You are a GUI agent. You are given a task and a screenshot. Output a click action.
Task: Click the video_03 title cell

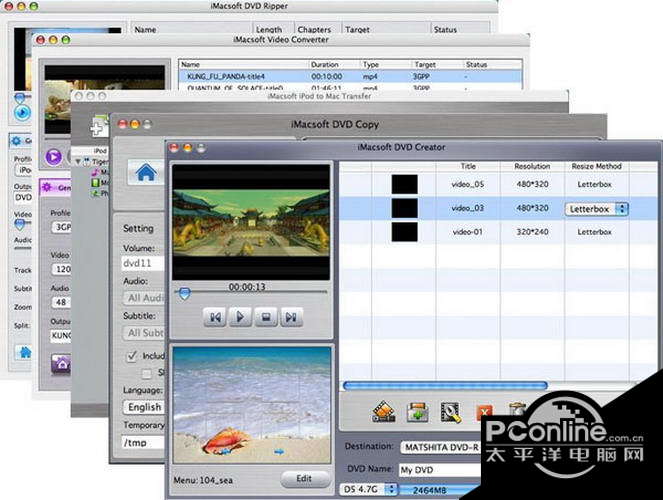click(x=468, y=208)
